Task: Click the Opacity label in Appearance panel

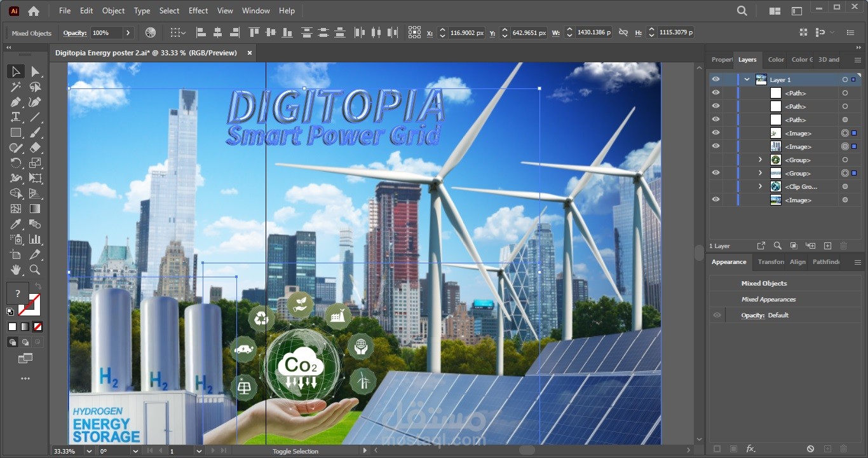Action: click(x=753, y=316)
